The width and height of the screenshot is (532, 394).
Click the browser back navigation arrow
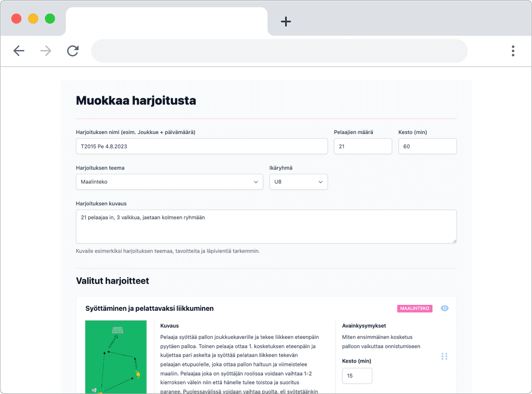click(x=19, y=51)
